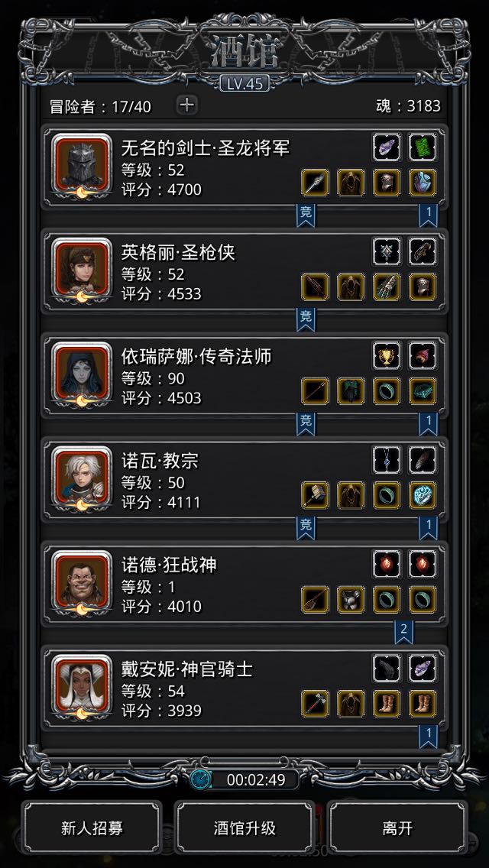Open the 新人招募 recruit button

tap(92, 829)
